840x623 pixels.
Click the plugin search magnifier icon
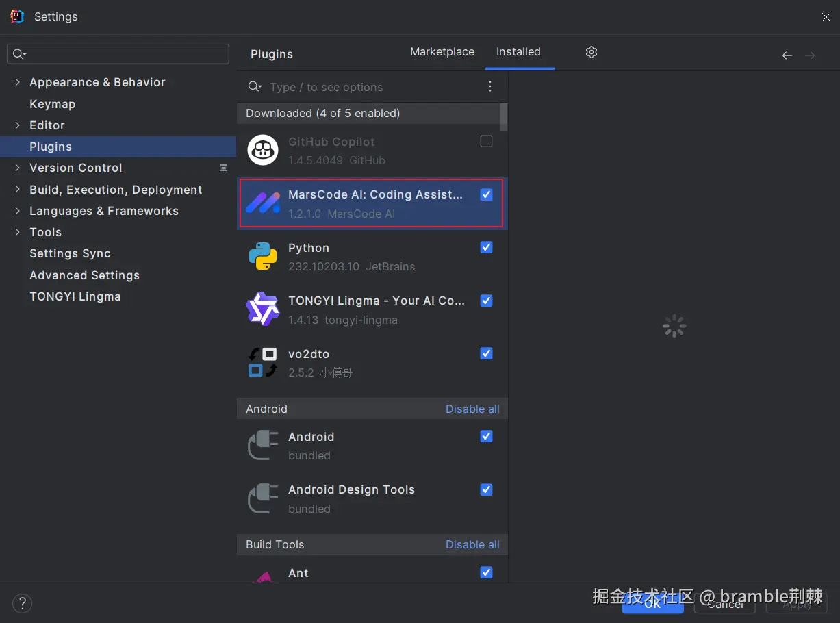(255, 86)
